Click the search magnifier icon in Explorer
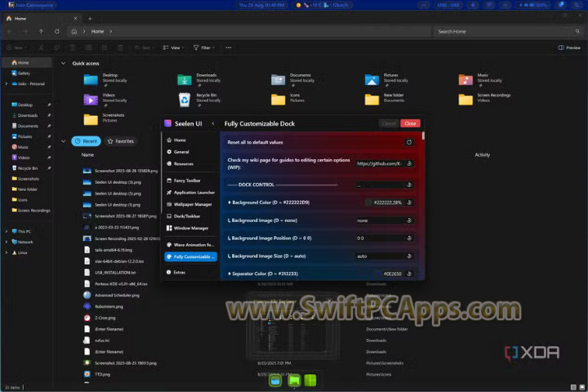The width and height of the screenshot is (588, 392). [x=577, y=32]
